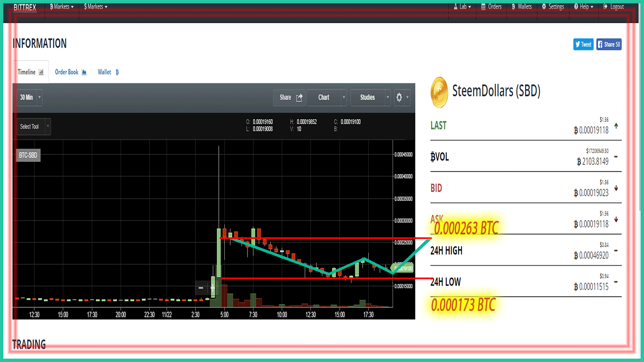
Task: Select the Timeline tab
Action: click(x=31, y=72)
